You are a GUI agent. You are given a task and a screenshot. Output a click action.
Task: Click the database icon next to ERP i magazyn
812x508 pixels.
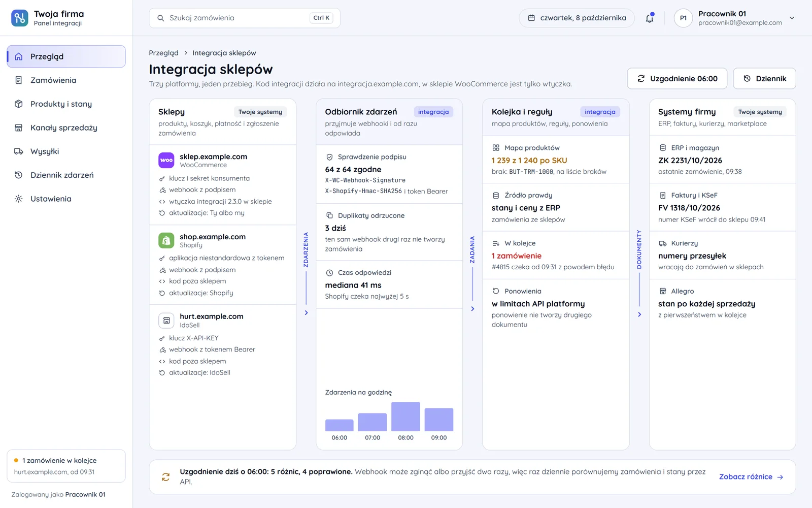click(662, 148)
